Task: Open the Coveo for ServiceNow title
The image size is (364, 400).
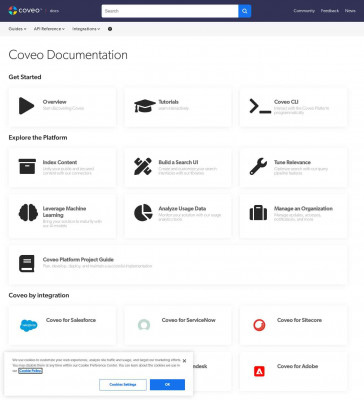Action: click(x=189, y=320)
